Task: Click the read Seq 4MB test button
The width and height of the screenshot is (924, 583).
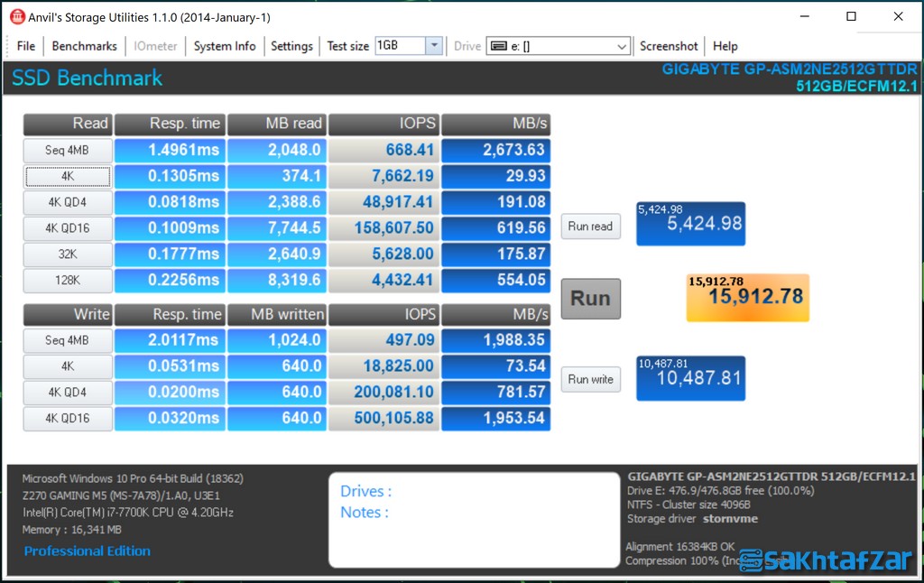Action: 68,151
